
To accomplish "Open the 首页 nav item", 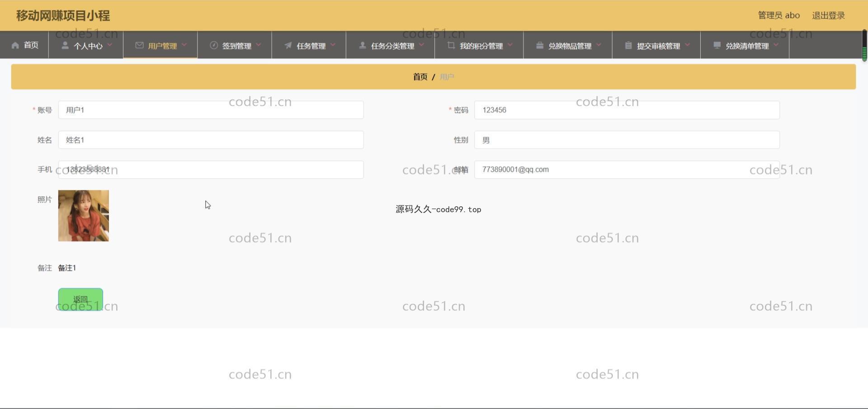I will 24,45.
